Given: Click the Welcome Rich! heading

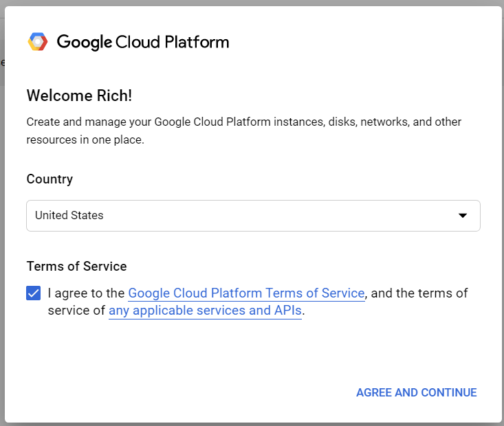Looking at the screenshot, I should coord(79,96).
